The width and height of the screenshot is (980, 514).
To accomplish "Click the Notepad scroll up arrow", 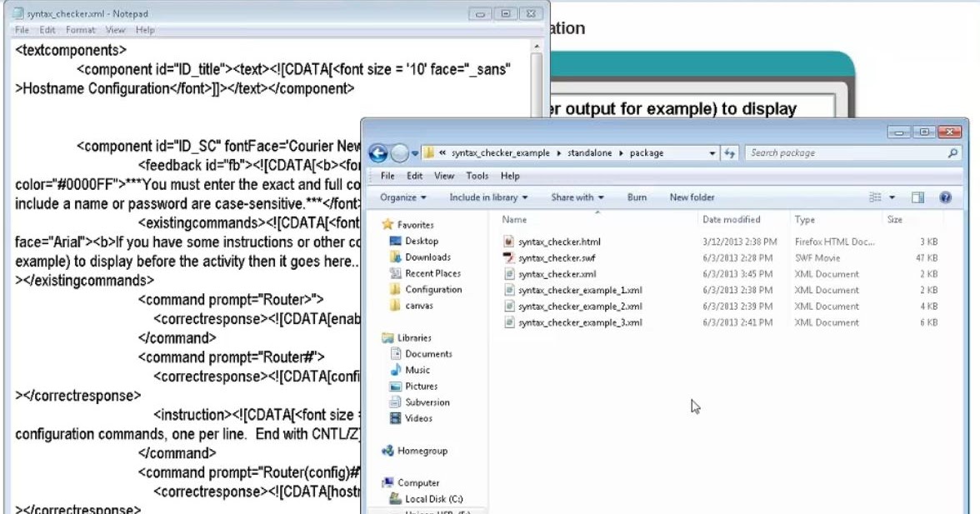I will pyautogui.click(x=537, y=46).
